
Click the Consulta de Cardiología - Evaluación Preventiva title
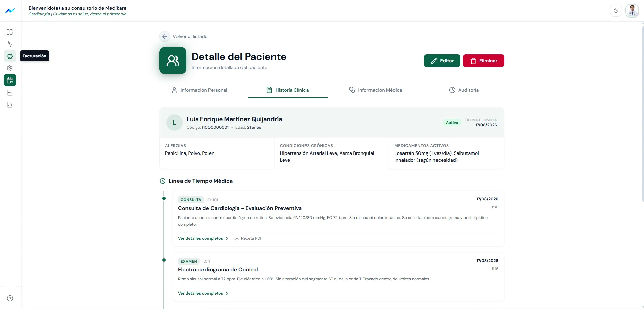240,208
